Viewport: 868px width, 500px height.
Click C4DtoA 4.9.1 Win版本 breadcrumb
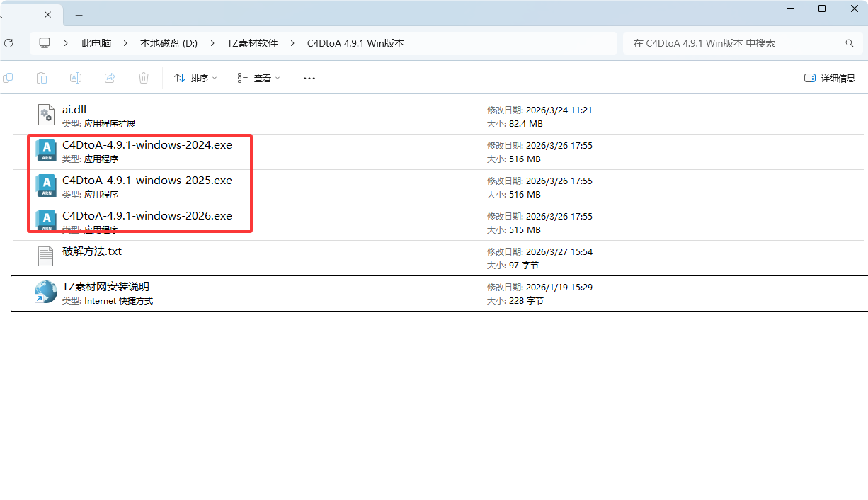[355, 43]
